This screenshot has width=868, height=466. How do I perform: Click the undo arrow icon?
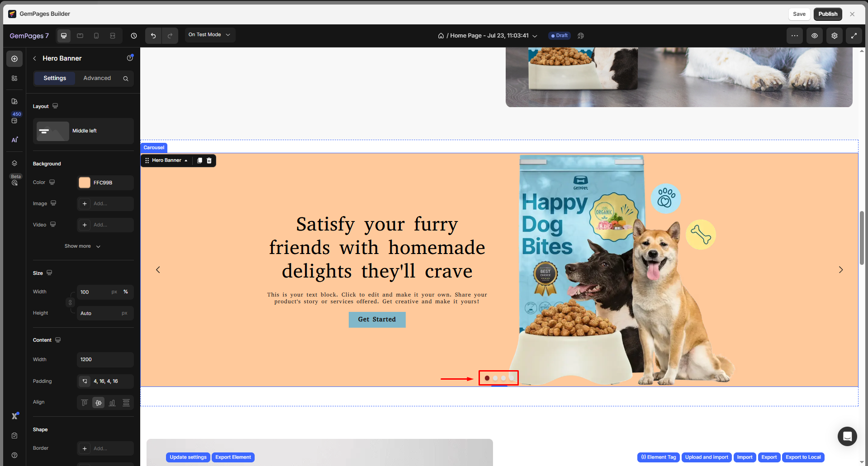(x=153, y=36)
